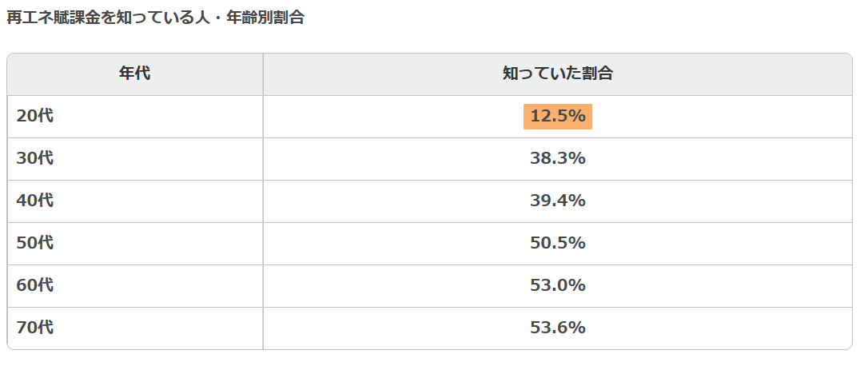The image size is (868, 366).
Task: Select the 38.3% value
Action: [558, 158]
